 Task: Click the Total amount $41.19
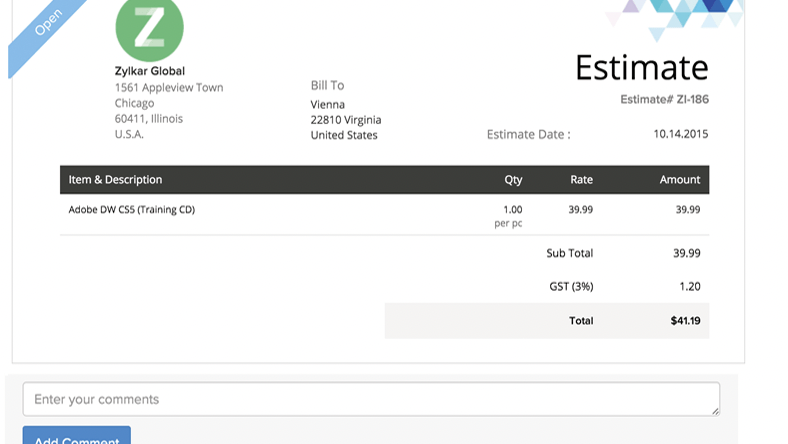click(x=685, y=321)
